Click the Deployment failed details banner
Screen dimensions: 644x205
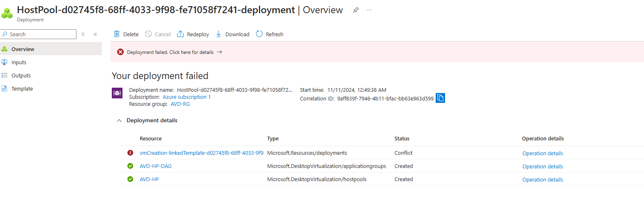point(377,52)
